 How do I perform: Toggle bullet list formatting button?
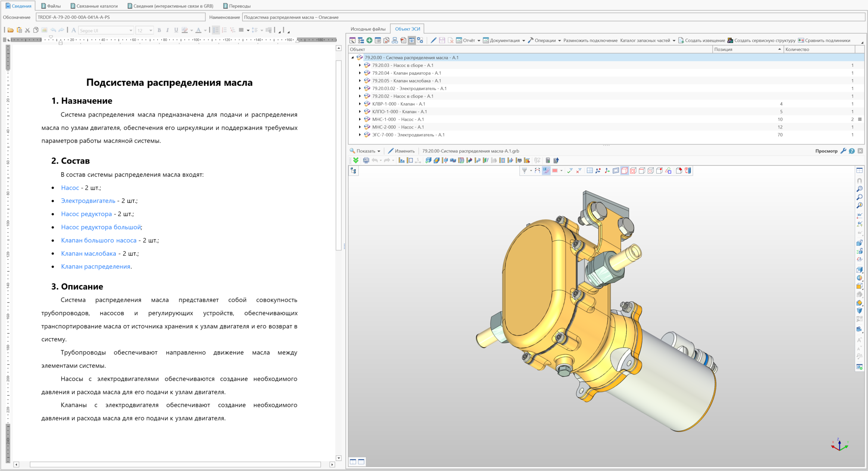pyautogui.click(x=216, y=30)
